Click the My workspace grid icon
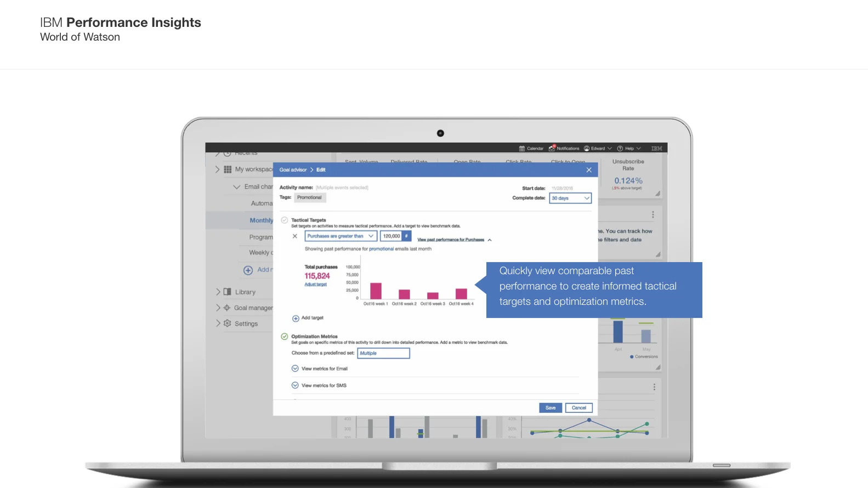This screenshot has width=868, height=488. click(x=228, y=169)
